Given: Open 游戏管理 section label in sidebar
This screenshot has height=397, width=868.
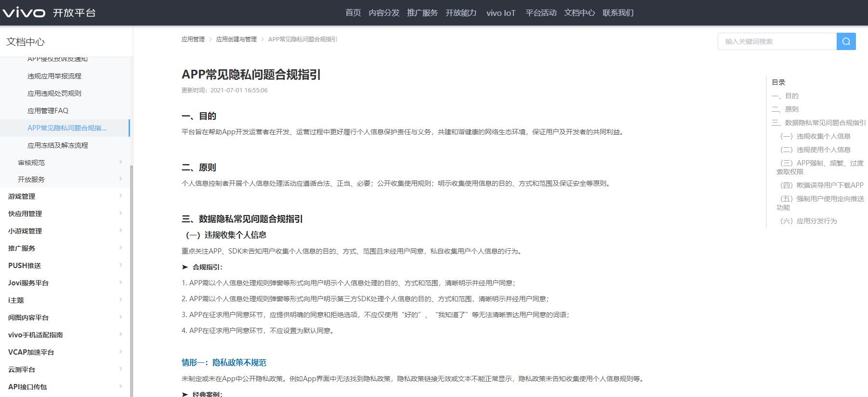Looking at the screenshot, I should click(x=22, y=196).
